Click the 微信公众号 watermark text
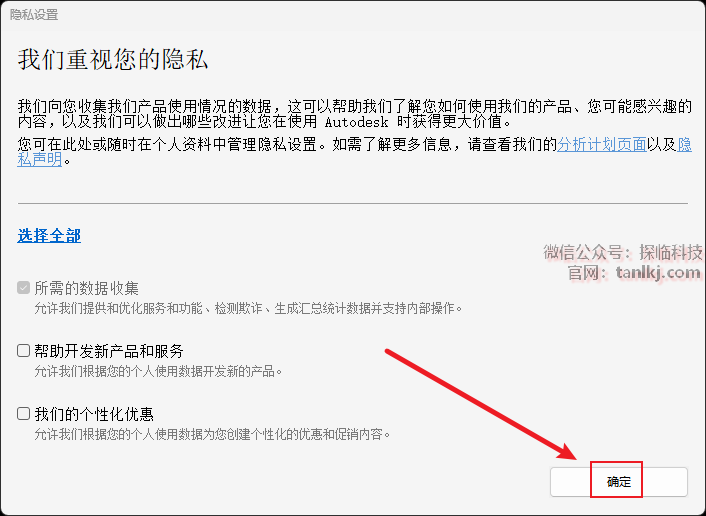Viewport: 706px width, 516px height. [623, 252]
